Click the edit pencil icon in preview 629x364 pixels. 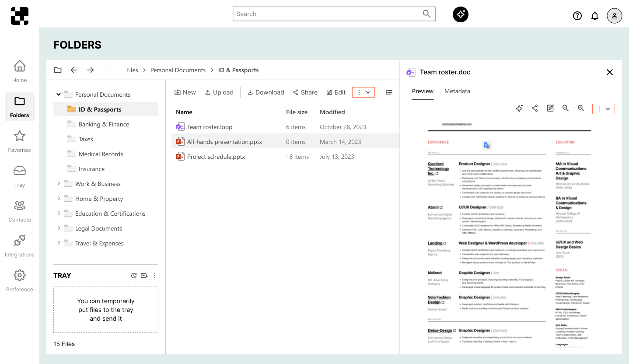click(550, 108)
